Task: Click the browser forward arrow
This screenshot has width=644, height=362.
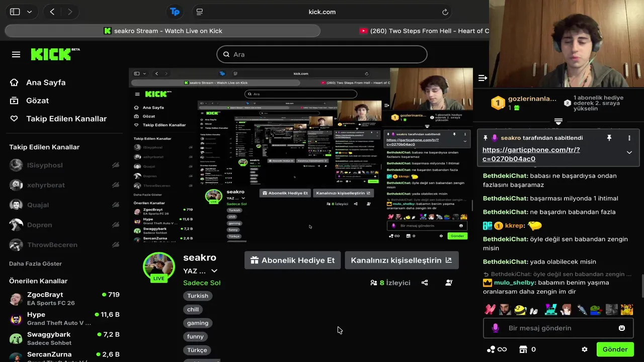Action: pos(70,12)
